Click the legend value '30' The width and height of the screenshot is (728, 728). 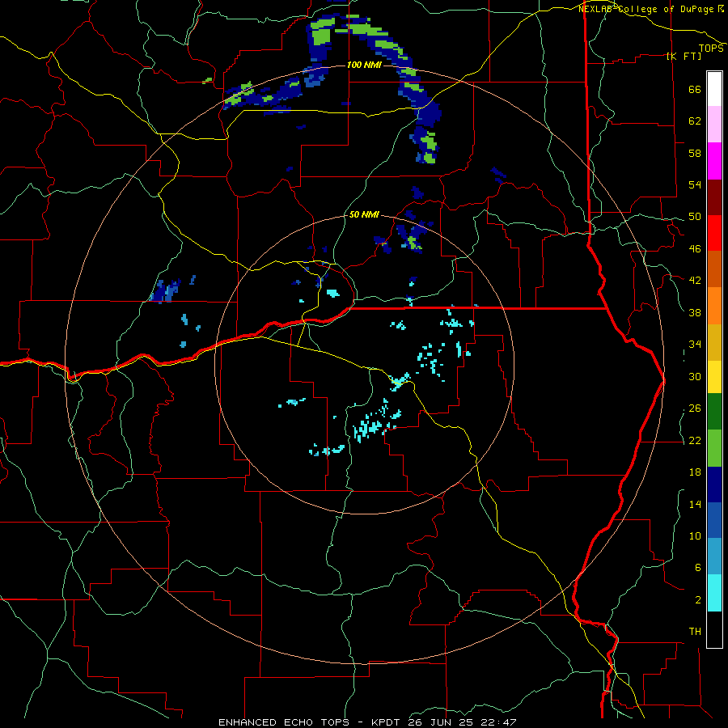tap(695, 376)
